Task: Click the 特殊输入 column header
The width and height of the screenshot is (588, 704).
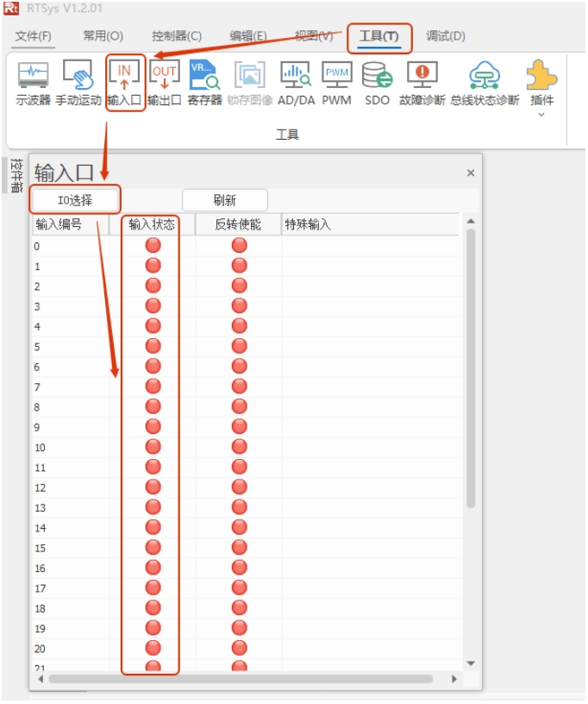Action: 371,224
